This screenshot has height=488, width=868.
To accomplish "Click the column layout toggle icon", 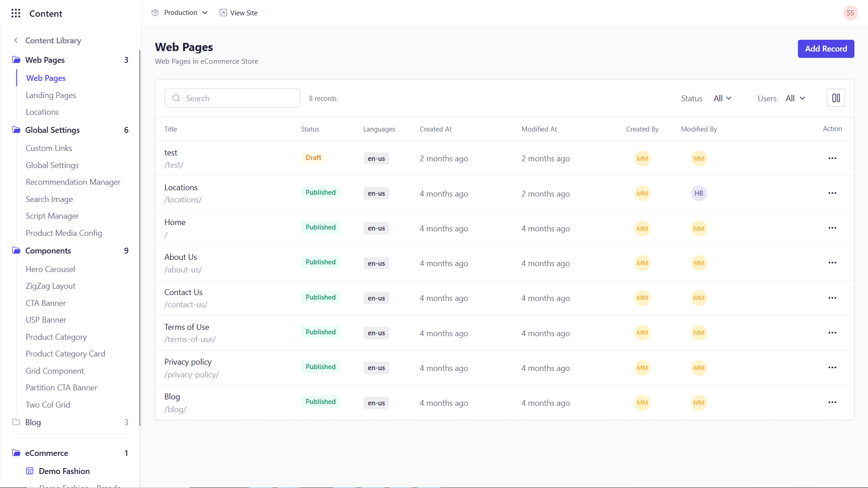I will tap(835, 98).
